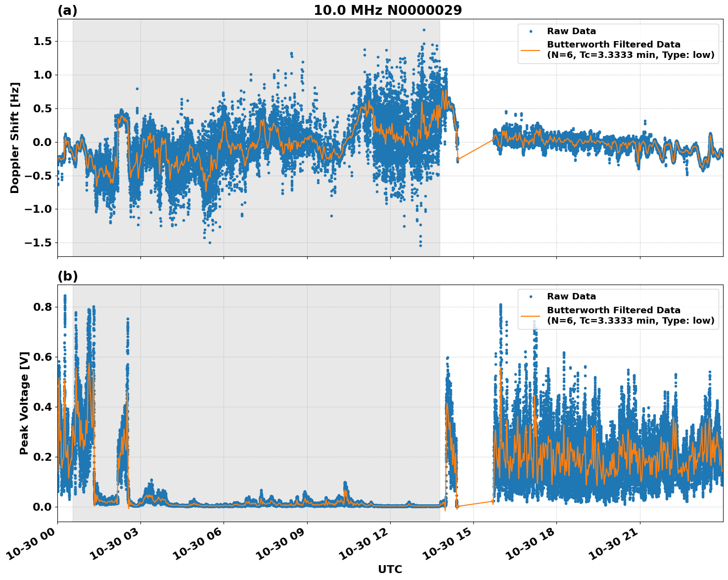Click the '1.0' tick label on Doppler axis

pos(43,75)
